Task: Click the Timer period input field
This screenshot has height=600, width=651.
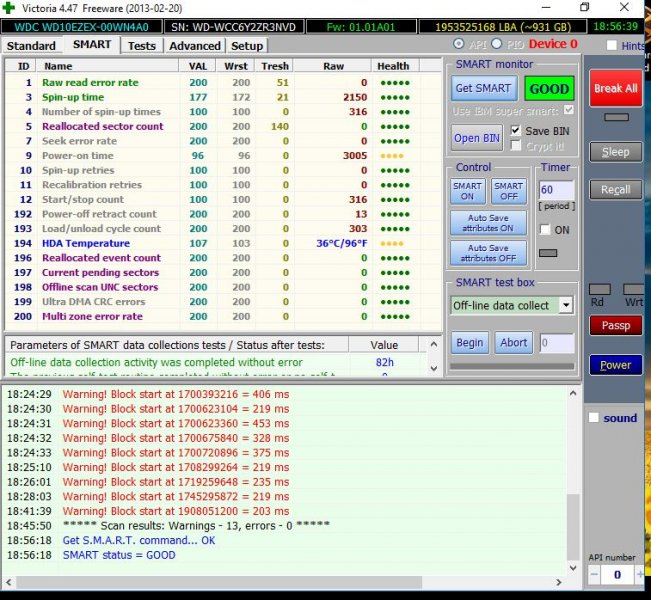Action: [x=555, y=189]
